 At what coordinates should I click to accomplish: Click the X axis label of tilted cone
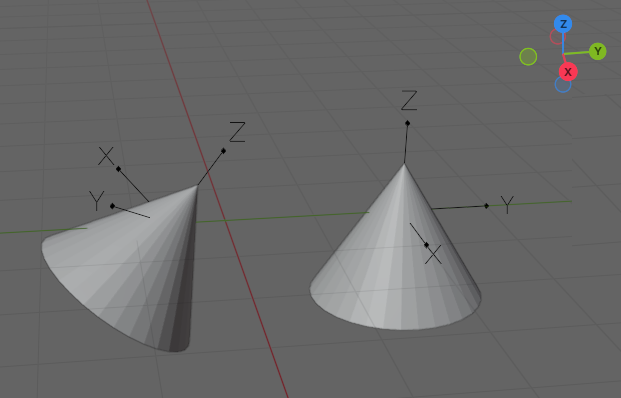coord(106,156)
